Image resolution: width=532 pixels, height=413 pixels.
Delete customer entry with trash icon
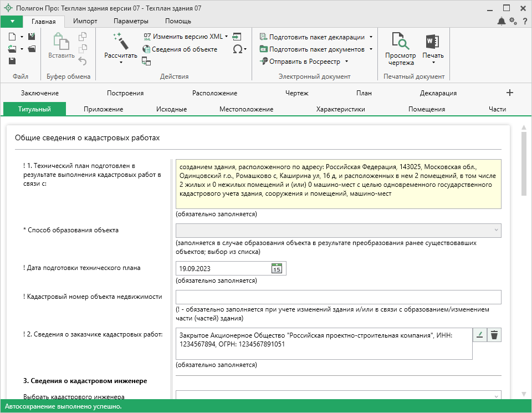coord(494,334)
